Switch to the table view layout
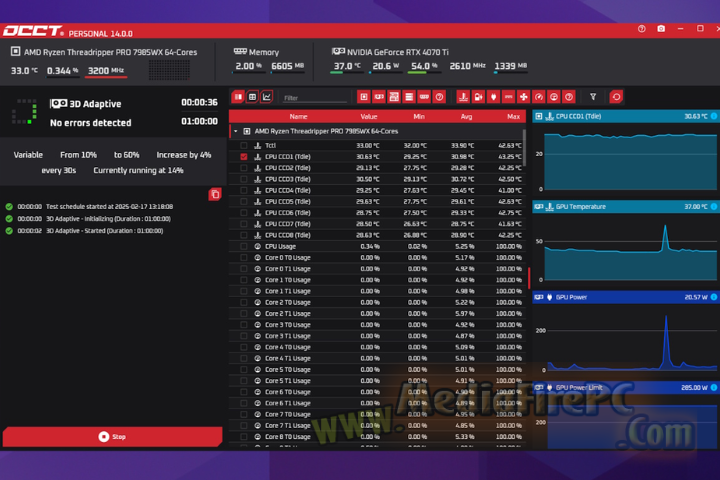 [x=252, y=97]
